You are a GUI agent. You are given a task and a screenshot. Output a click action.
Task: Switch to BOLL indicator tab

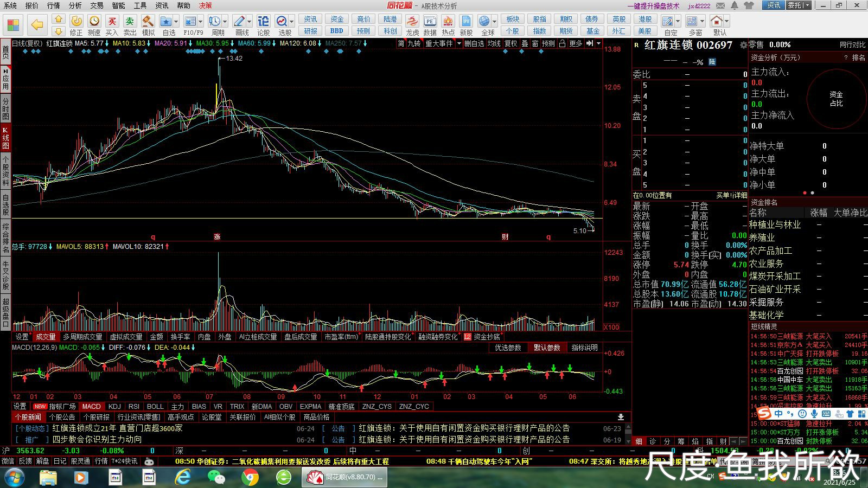point(155,406)
